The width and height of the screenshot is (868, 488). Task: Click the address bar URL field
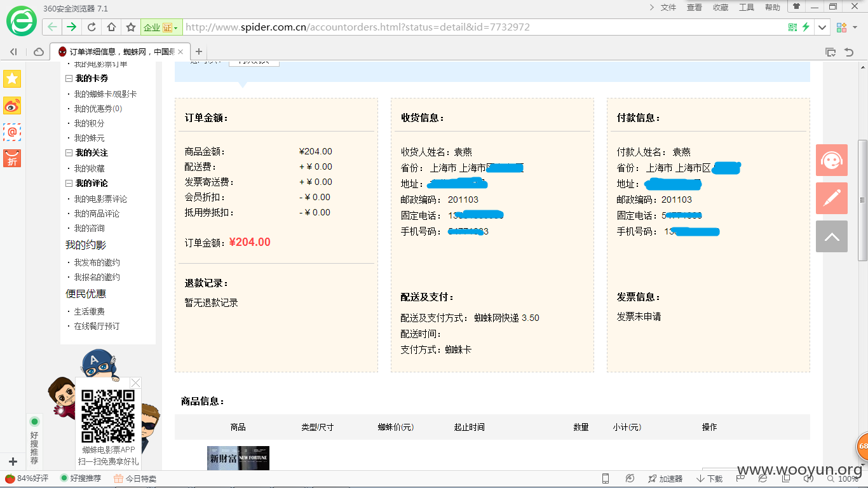coord(483,27)
